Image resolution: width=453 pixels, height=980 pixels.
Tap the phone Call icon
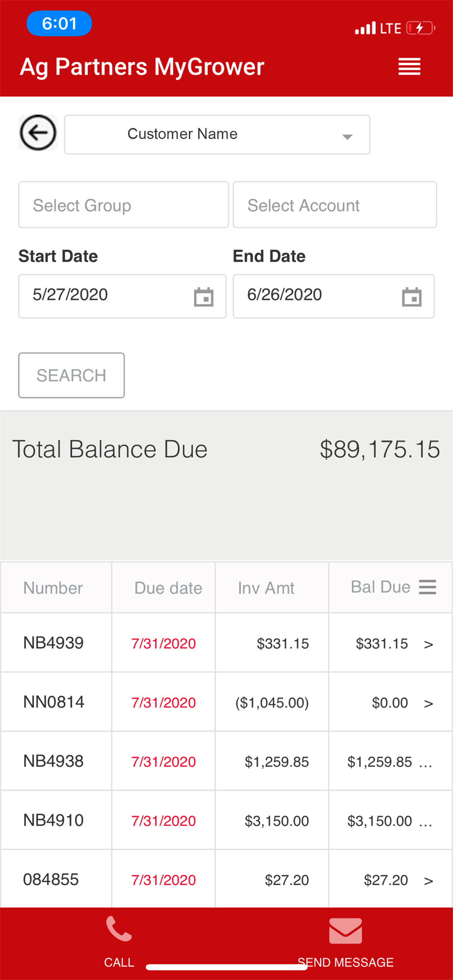(119, 930)
